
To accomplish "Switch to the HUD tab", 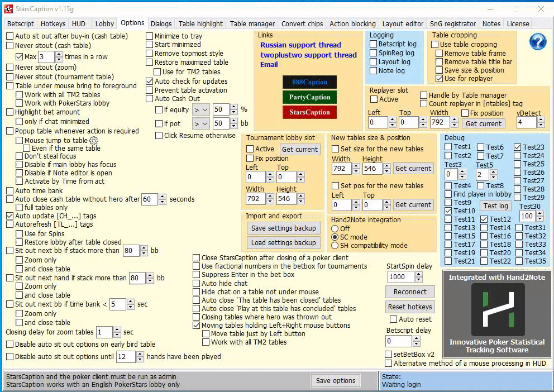I will pos(78,23).
